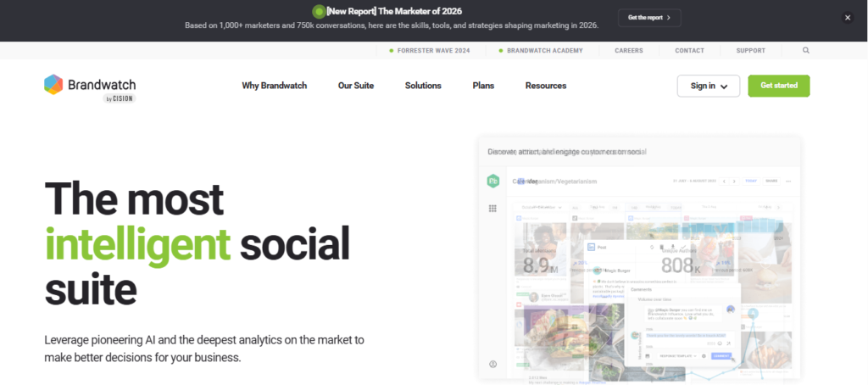Visit the Support page

(751, 50)
